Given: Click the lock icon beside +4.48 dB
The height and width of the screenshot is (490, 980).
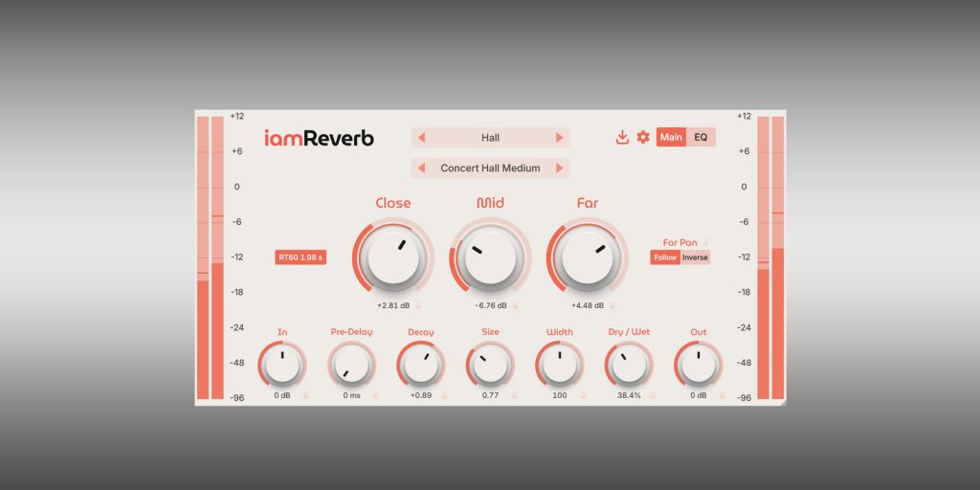Looking at the screenshot, I should [x=612, y=305].
